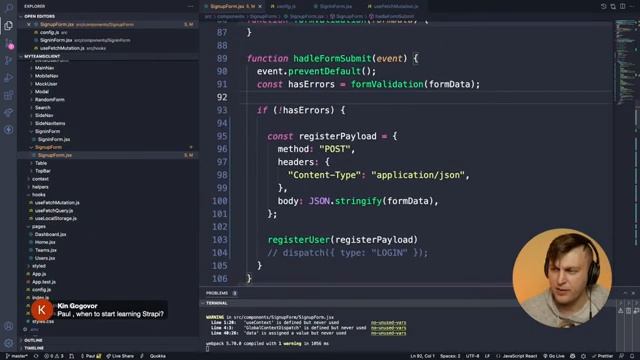Expand the Search folder in tree

(42, 108)
